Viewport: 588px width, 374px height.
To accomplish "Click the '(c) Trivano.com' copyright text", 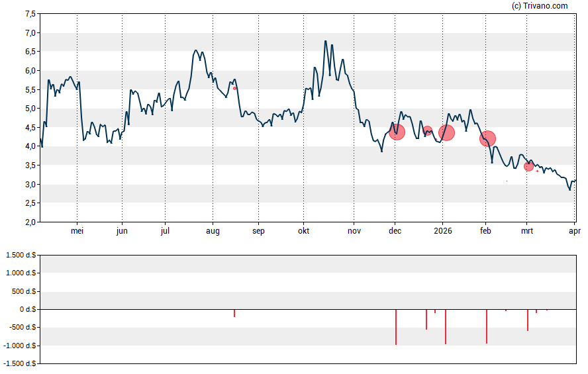I will [540, 5].
